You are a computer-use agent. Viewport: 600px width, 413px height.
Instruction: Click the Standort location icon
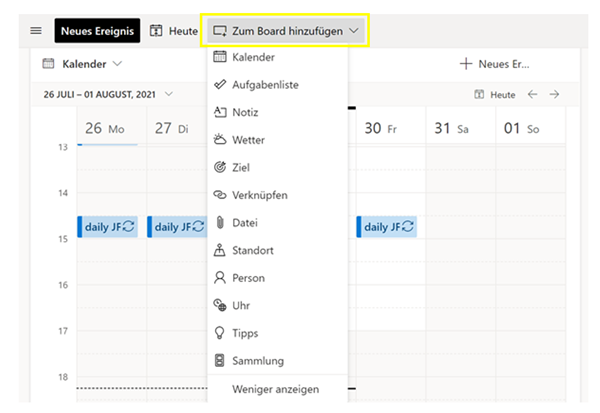click(x=221, y=250)
